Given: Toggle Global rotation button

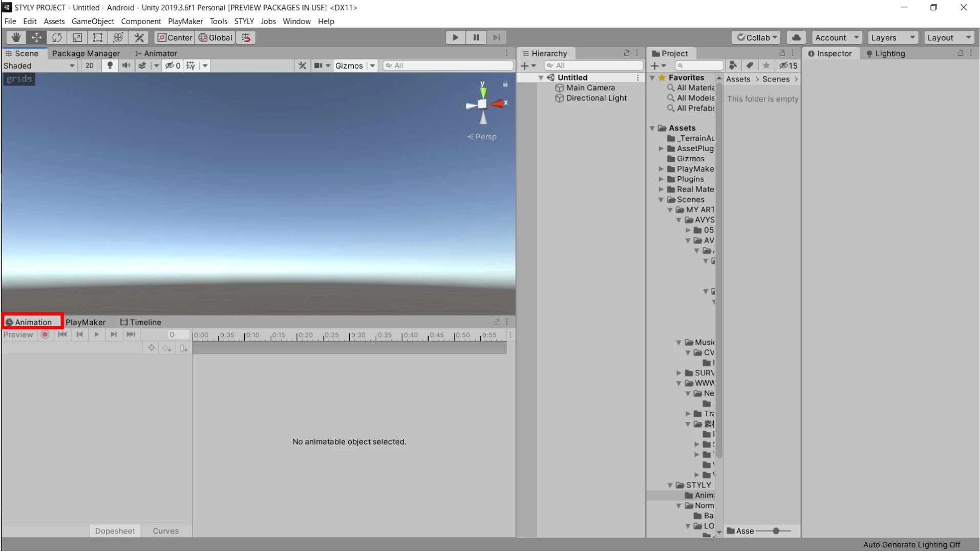Looking at the screenshot, I should point(215,37).
